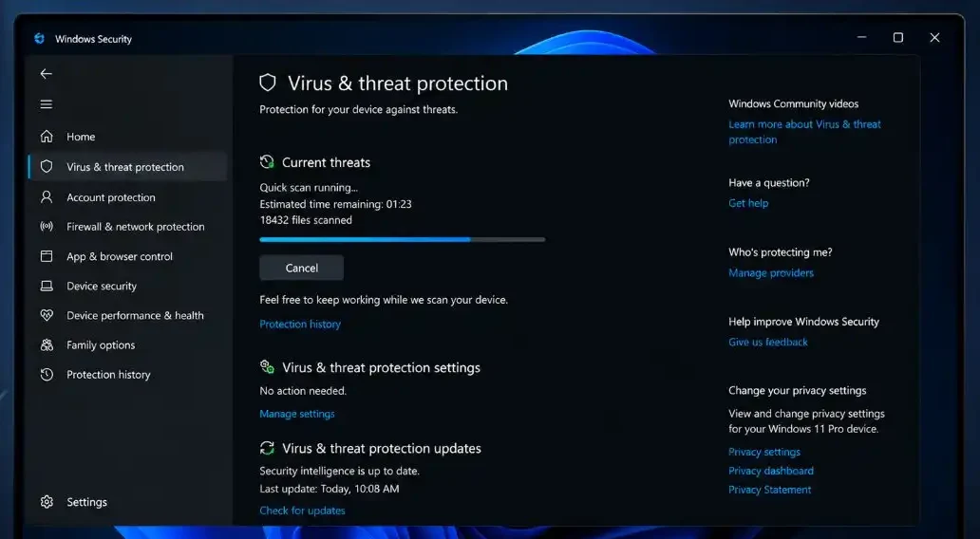980x539 pixels.
Task: Click the Get help link
Action: 748,203
